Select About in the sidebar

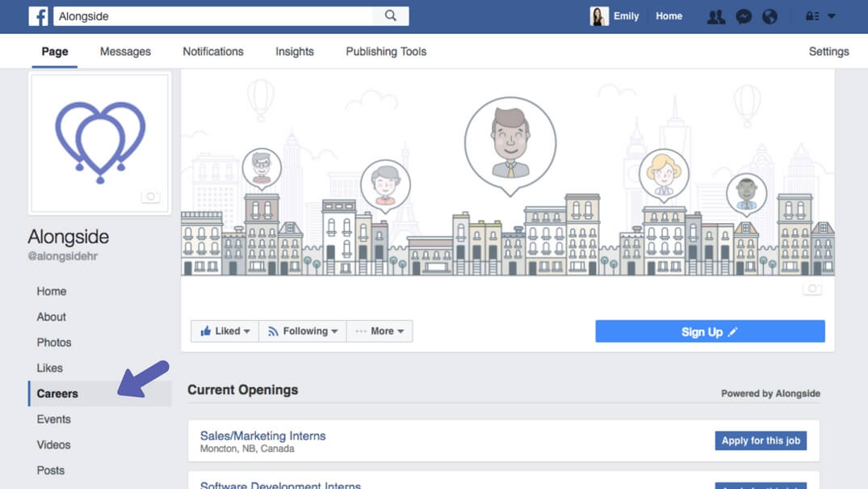(52, 317)
